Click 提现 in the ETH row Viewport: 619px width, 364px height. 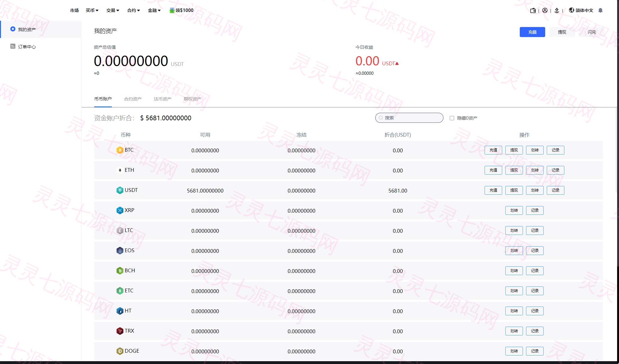pos(514,170)
